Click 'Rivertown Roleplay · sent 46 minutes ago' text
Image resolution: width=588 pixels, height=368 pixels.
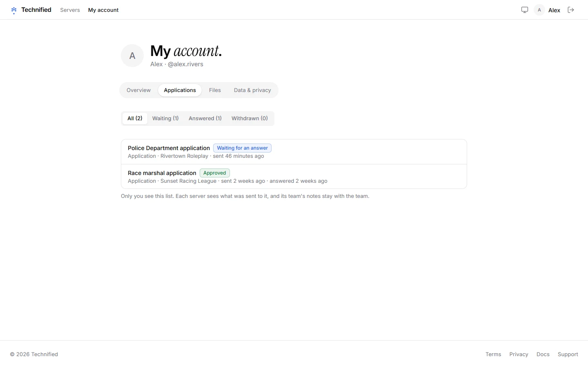pos(212,156)
